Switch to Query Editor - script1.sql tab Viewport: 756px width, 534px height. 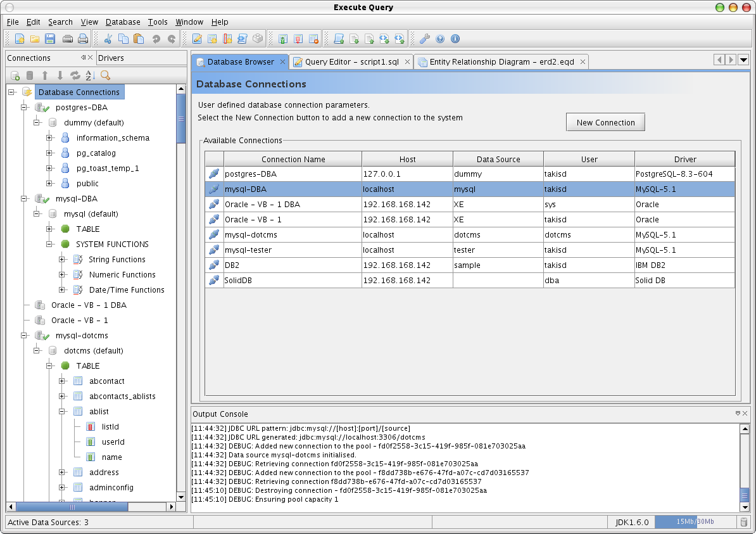coord(351,61)
